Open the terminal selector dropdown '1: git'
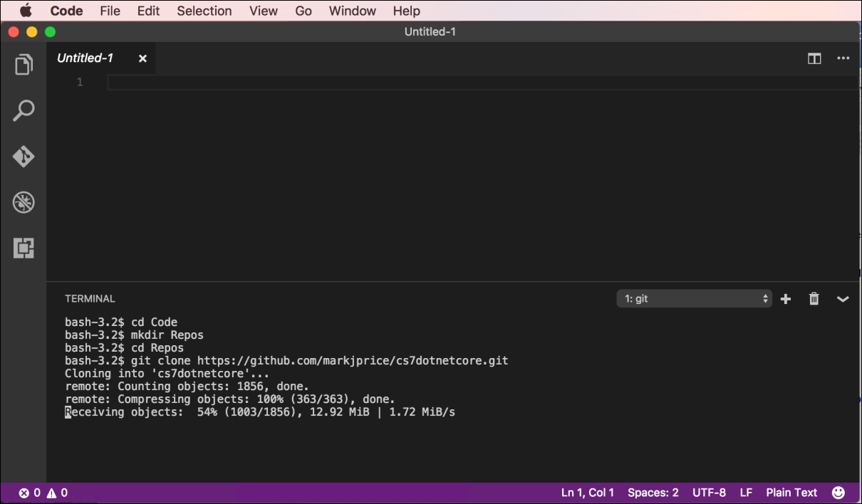 [x=695, y=299]
